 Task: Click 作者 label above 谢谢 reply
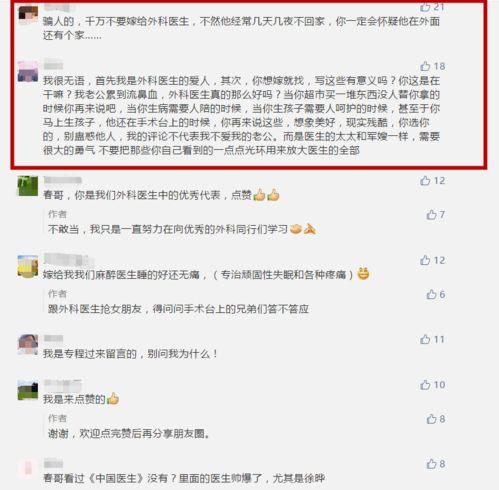point(57,418)
